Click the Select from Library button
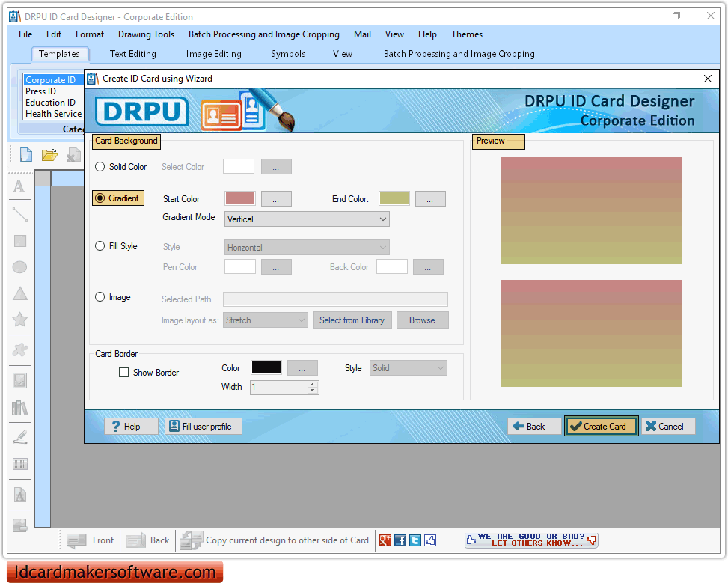 [352, 320]
